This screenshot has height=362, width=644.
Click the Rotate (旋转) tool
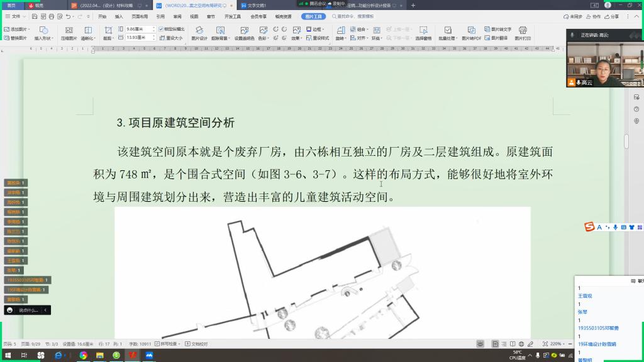(x=340, y=33)
